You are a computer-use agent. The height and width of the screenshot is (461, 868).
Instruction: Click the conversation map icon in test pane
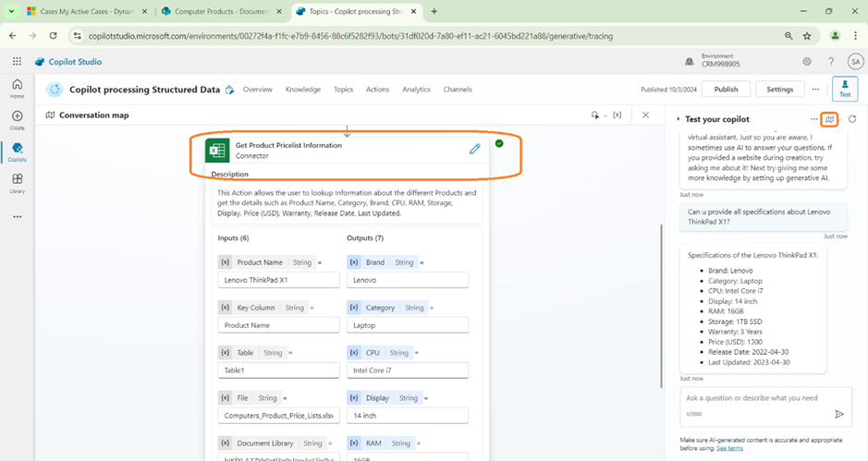(830, 119)
